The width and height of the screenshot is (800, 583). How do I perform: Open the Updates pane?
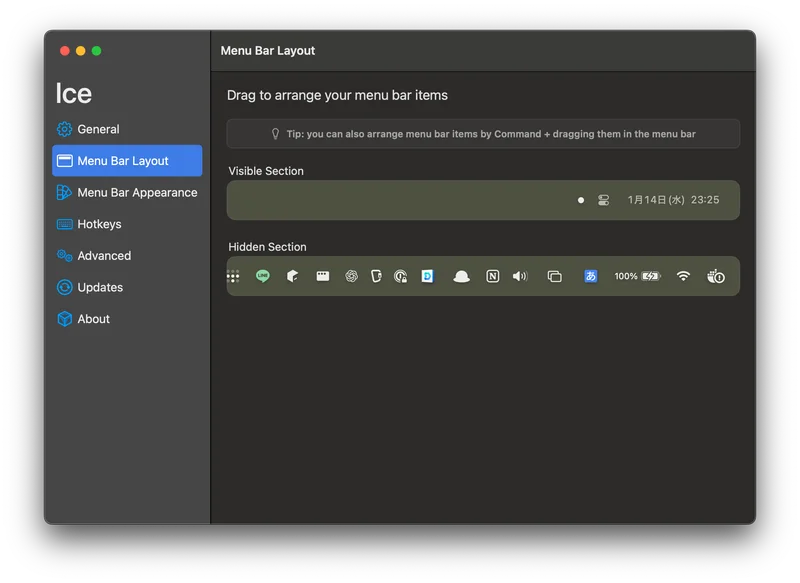[100, 287]
